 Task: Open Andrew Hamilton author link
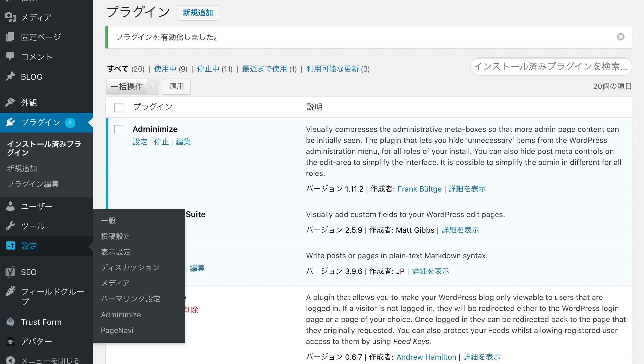tap(426, 357)
